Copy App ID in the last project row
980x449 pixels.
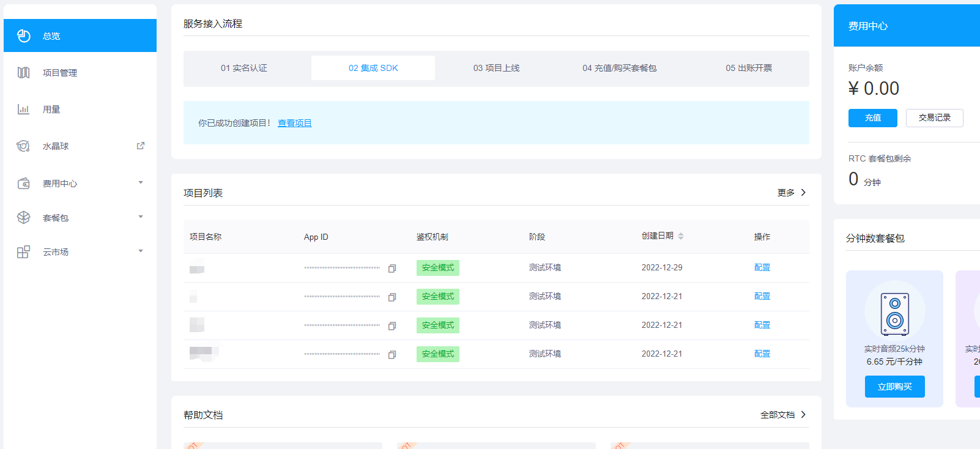click(x=392, y=354)
